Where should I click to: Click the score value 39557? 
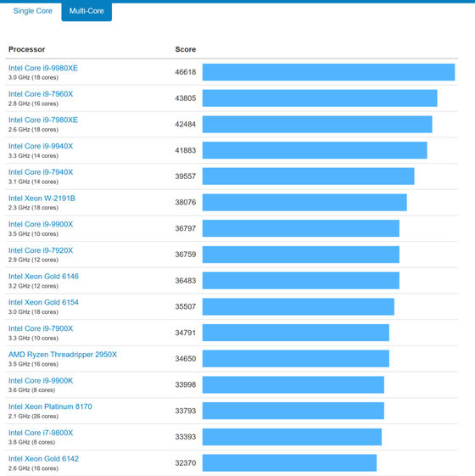coord(186,176)
